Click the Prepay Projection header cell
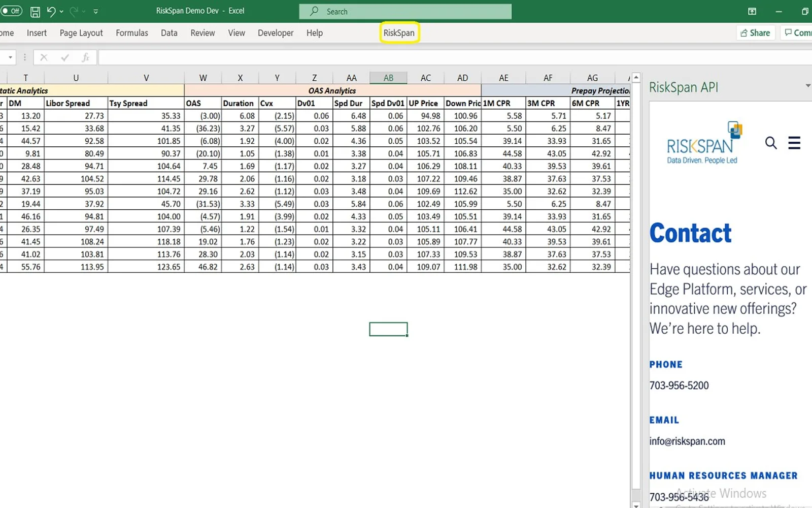 (556, 90)
